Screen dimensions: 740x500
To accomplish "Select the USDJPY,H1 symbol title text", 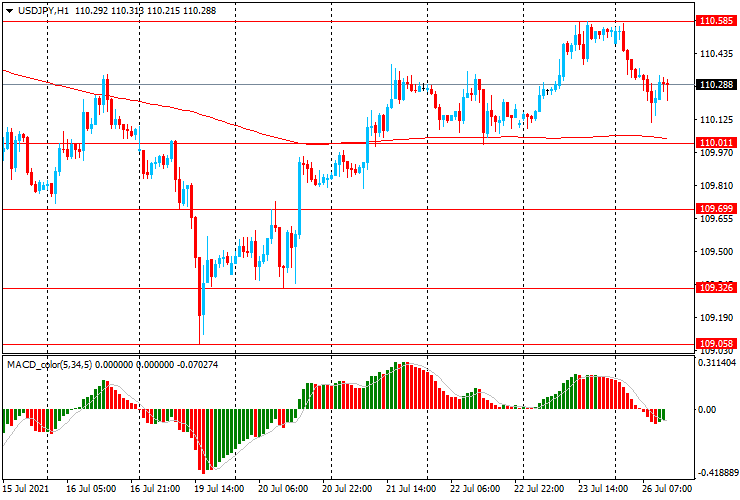I will (x=43, y=10).
